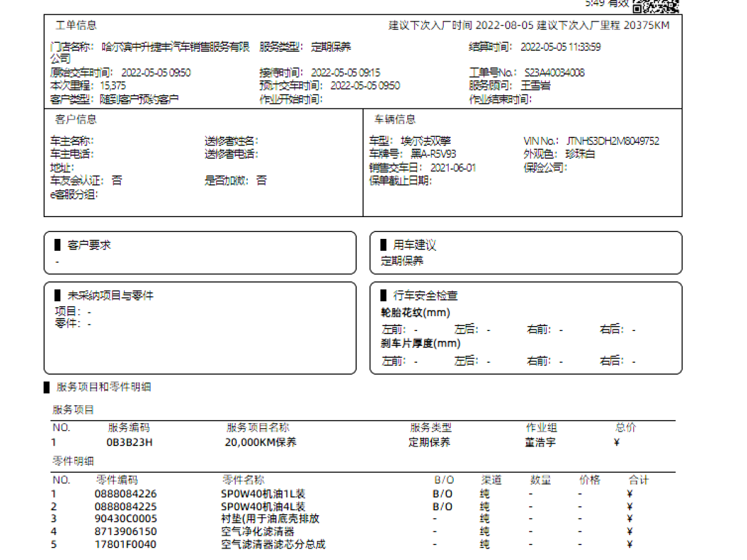The height and width of the screenshot is (560, 747).
Task: Select part code 8713906150 row
Action: coord(126,531)
